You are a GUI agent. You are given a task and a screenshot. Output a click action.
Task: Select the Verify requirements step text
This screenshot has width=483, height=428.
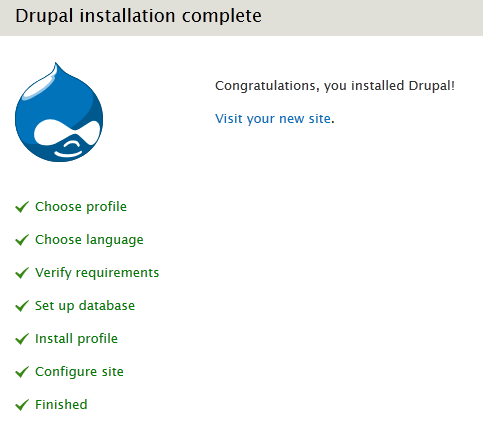click(97, 273)
